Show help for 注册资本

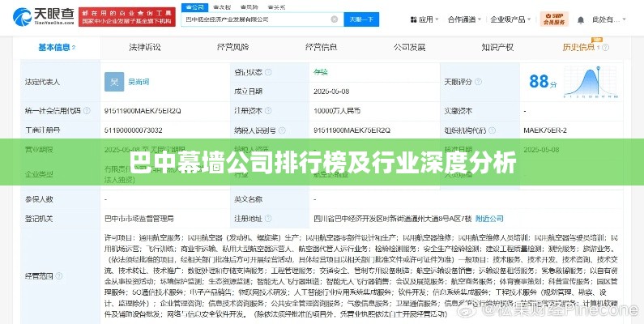(x=268, y=110)
